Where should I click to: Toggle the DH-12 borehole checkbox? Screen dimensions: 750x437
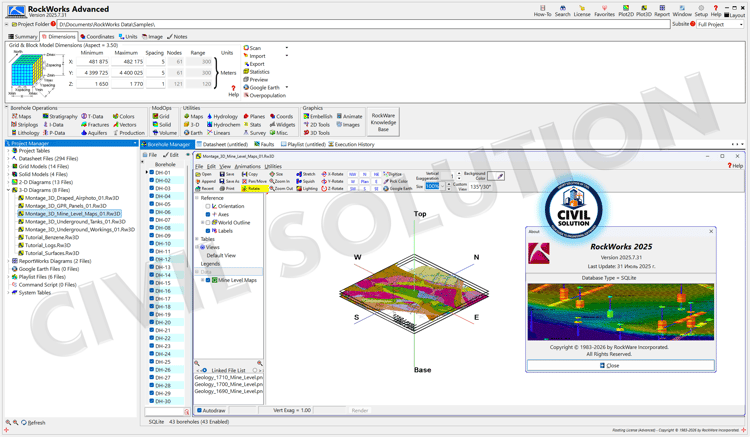152,259
